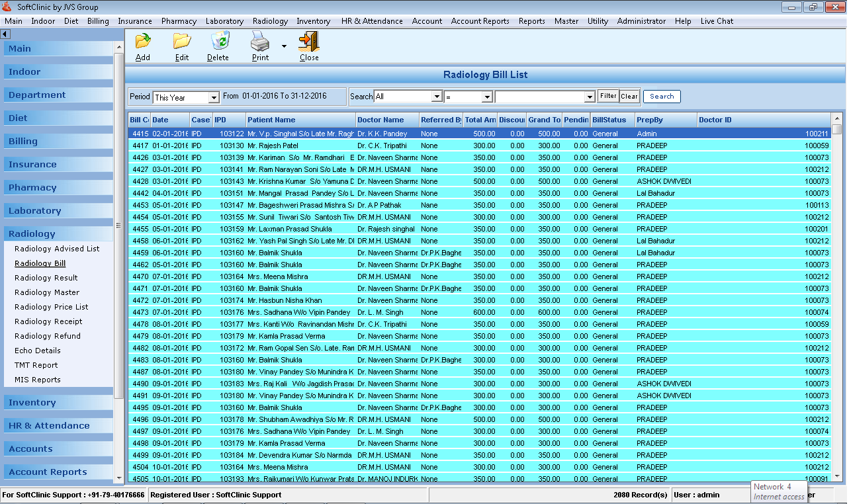Click the Print printer icon
The image size is (849, 504).
[260, 42]
